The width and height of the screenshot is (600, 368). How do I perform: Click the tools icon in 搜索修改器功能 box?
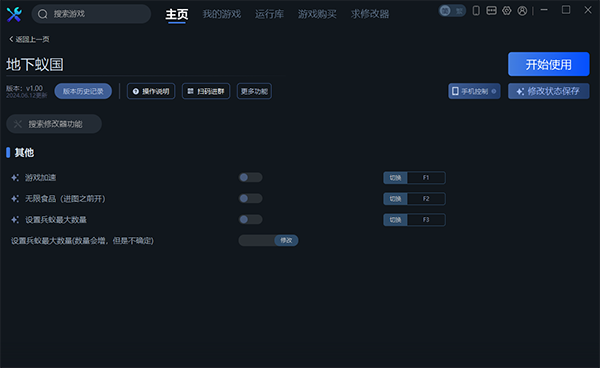coord(18,124)
